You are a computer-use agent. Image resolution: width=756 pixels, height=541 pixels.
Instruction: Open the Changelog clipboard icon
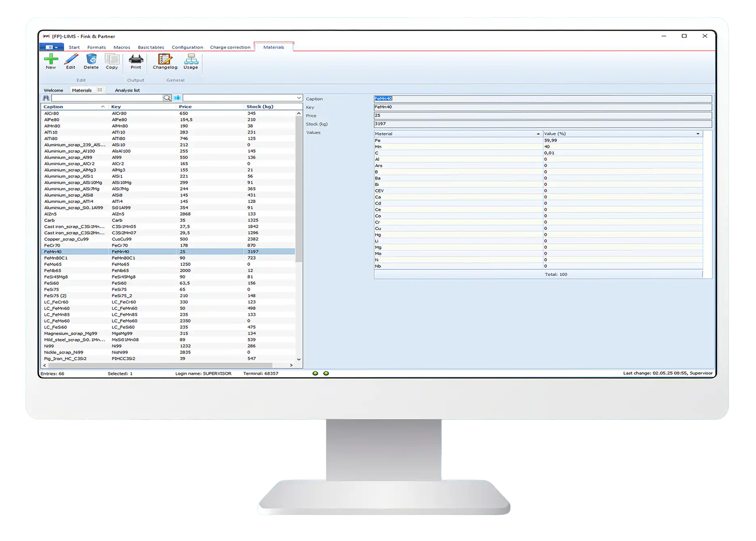165,61
